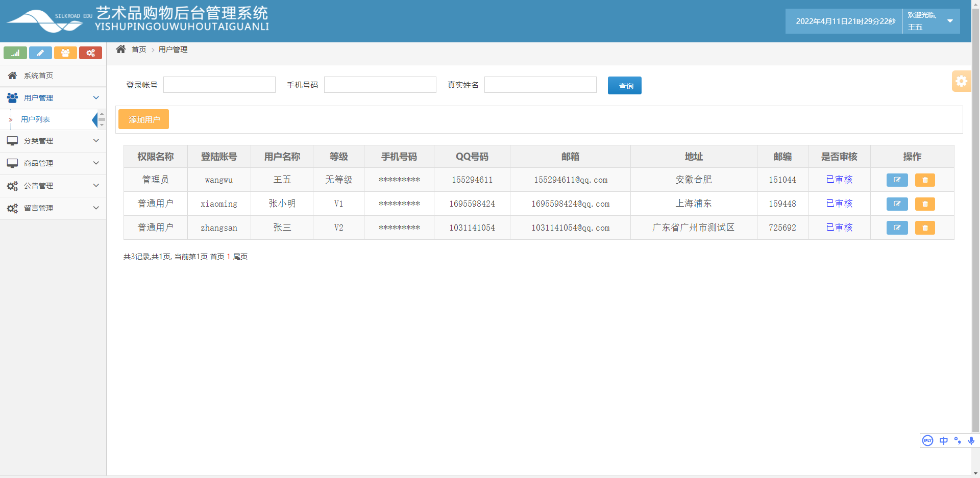Click the input method punctuation icon
This screenshot has width=980, height=478.
[958, 441]
